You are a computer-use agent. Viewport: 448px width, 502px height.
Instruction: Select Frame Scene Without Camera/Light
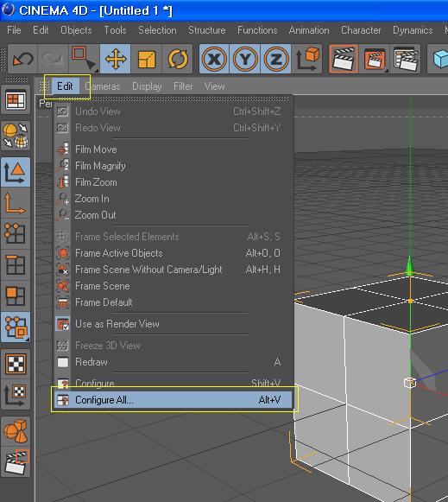coord(173,270)
